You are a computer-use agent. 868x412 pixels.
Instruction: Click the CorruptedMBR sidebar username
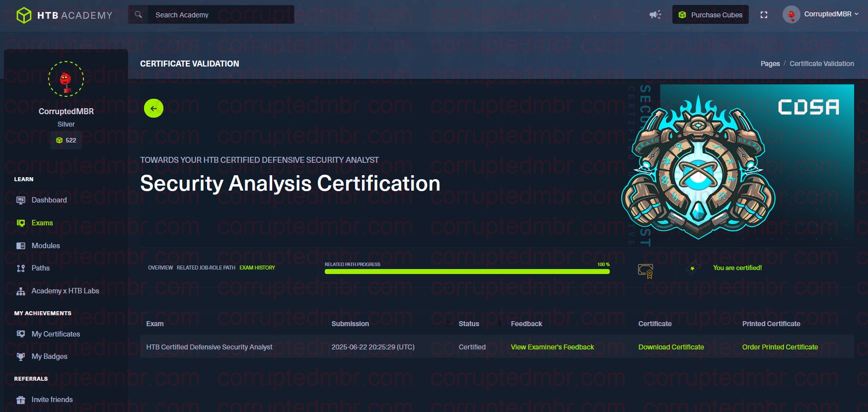click(66, 111)
